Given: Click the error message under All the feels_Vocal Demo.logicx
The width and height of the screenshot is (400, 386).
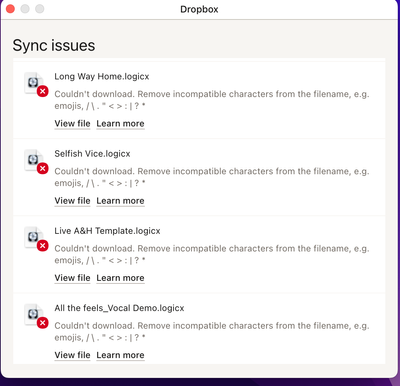Looking at the screenshot, I should point(212,332).
